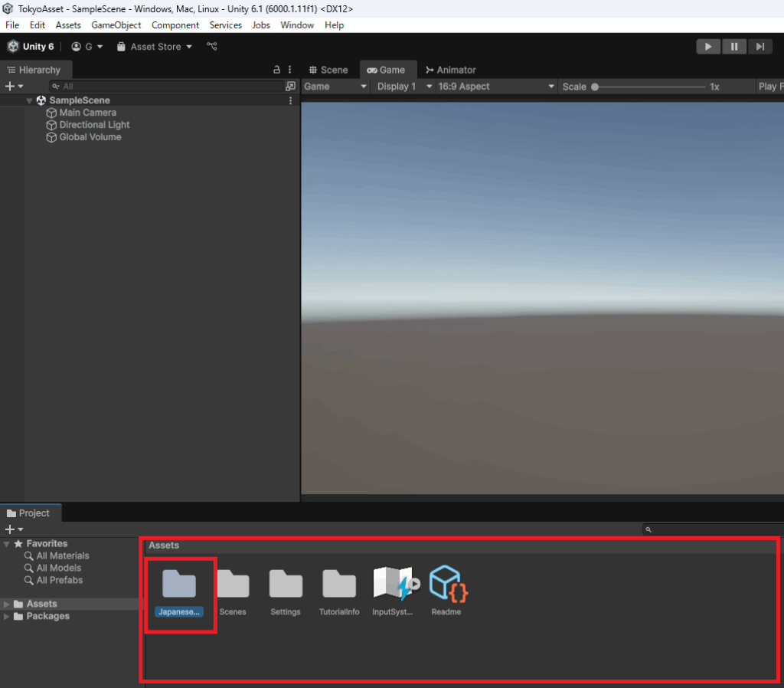The height and width of the screenshot is (688, 784).
Task: Select the Settings folder icon
Action: point(286,584)
